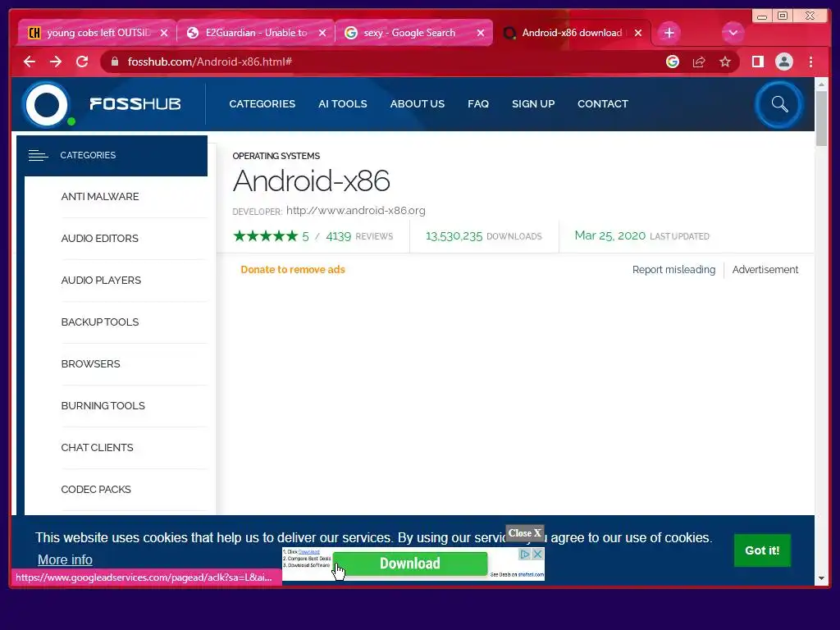The image size is (840, 630).
Task: Dismiss the ad with 'Close X' button
Action: tap(524, 533)
